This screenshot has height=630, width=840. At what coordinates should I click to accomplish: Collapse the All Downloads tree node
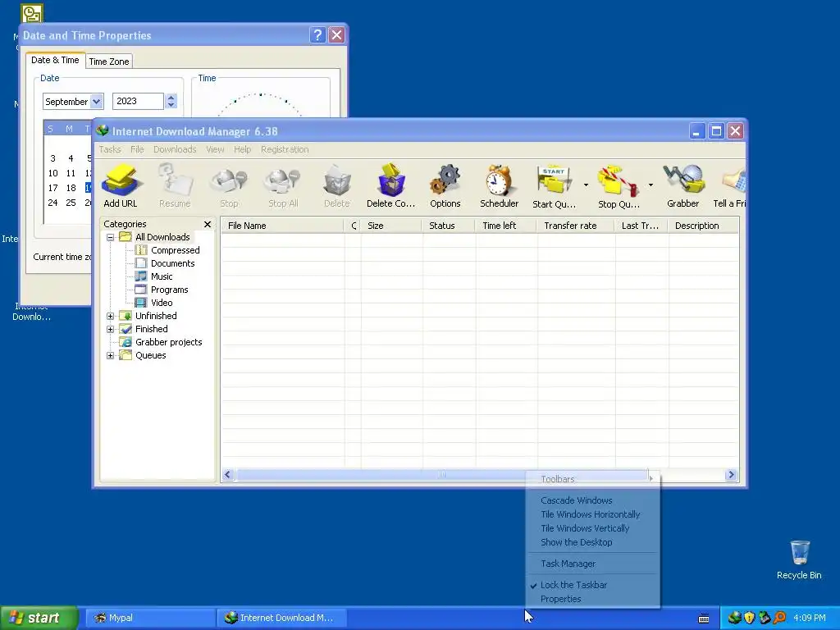click(x=111, y=237)
